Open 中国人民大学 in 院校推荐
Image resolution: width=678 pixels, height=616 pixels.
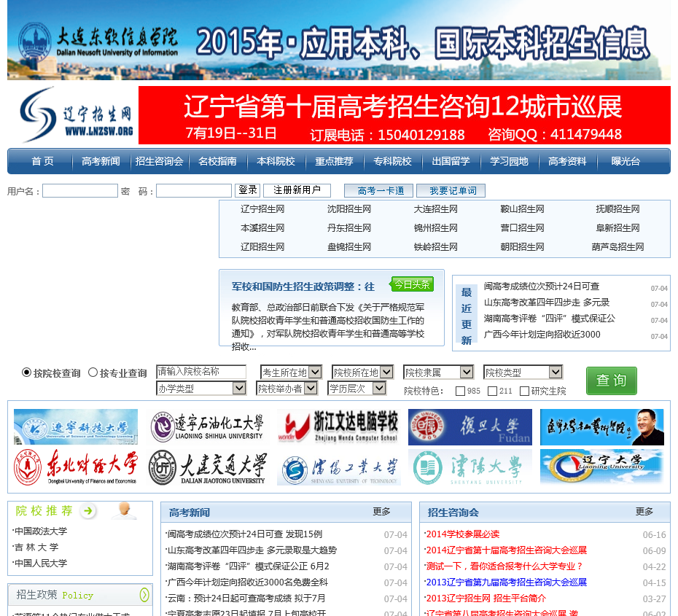pos(41,563)
